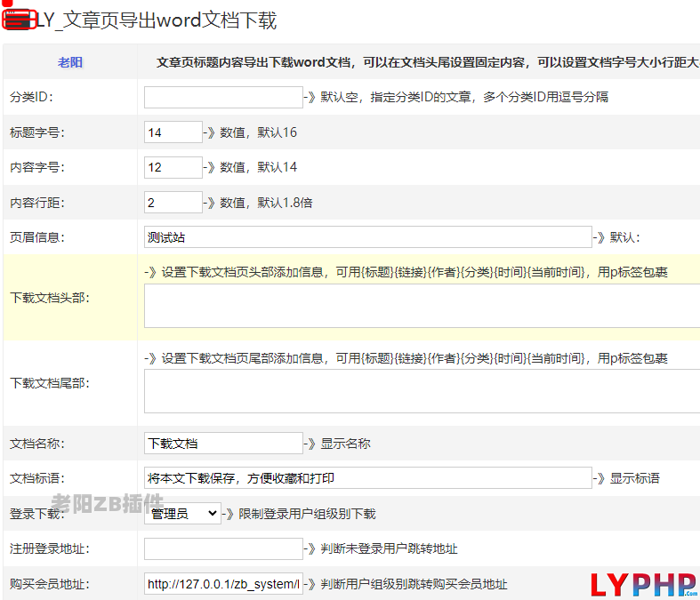
Task: Focus the 页眉信息 field showing 测试站
Action: (x=367, y=237)
